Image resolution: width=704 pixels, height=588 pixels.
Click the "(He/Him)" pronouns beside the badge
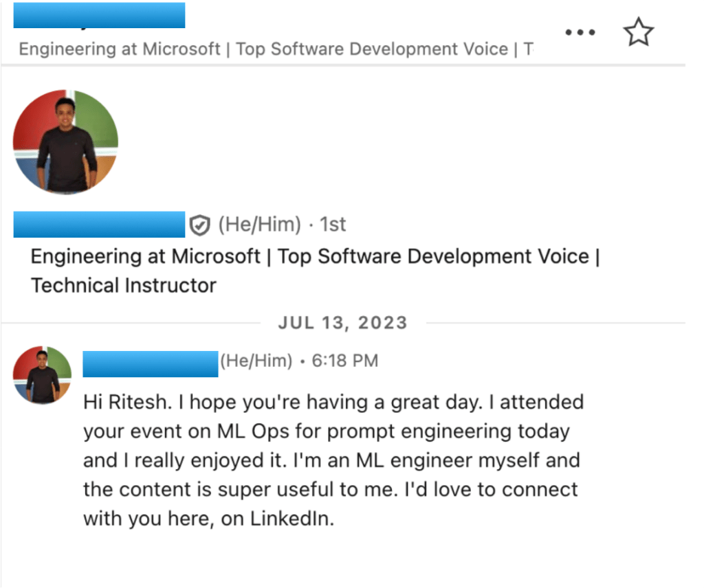coord(259,225)
